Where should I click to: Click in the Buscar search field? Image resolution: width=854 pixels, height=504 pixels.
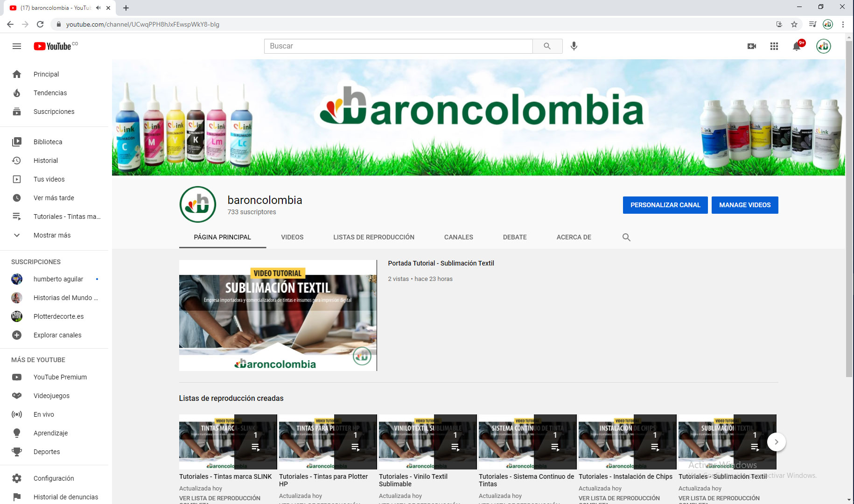[x=399, y=46]
